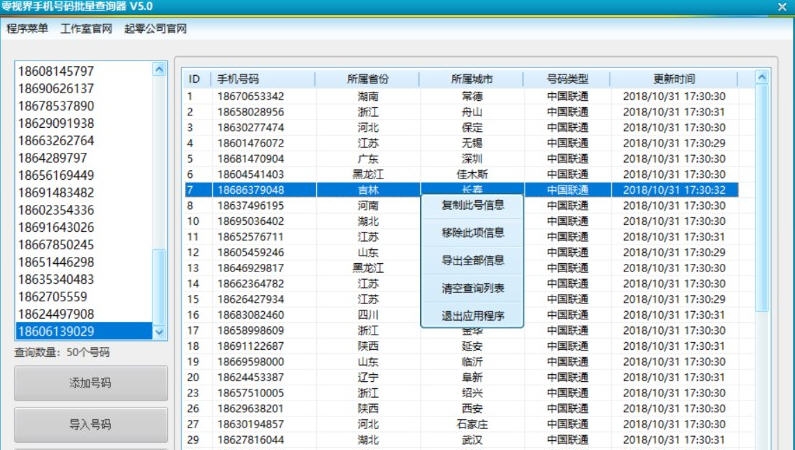Screen dimensions: 795x450
Task: Sort by the 所属城市 column header
Action: pyautogui.click(x=472, y=79)
